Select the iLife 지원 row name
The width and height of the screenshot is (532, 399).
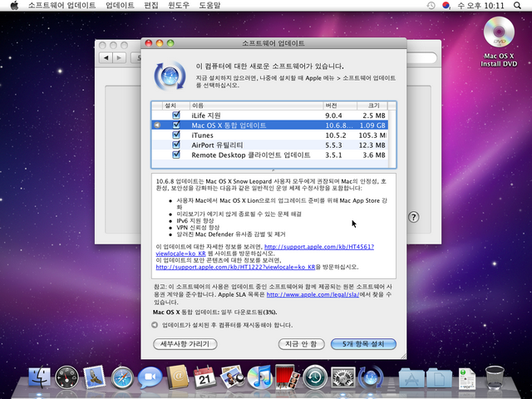(206, 116)
